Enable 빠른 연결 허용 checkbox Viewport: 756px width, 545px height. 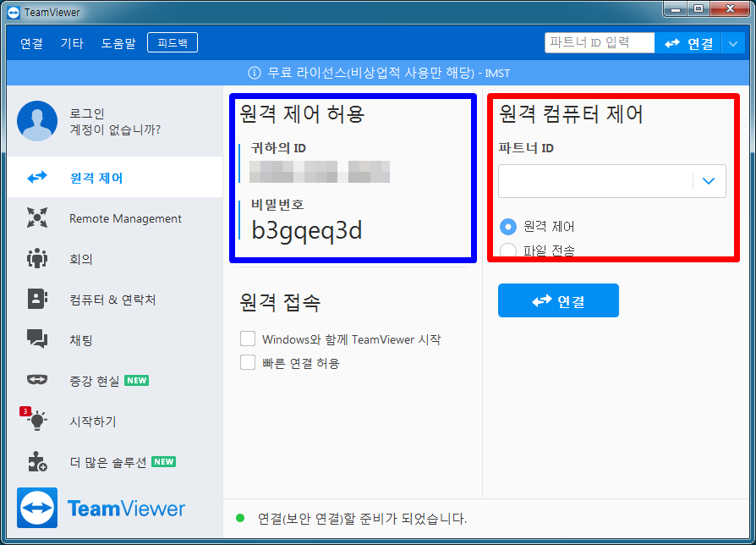click(248, 362)
